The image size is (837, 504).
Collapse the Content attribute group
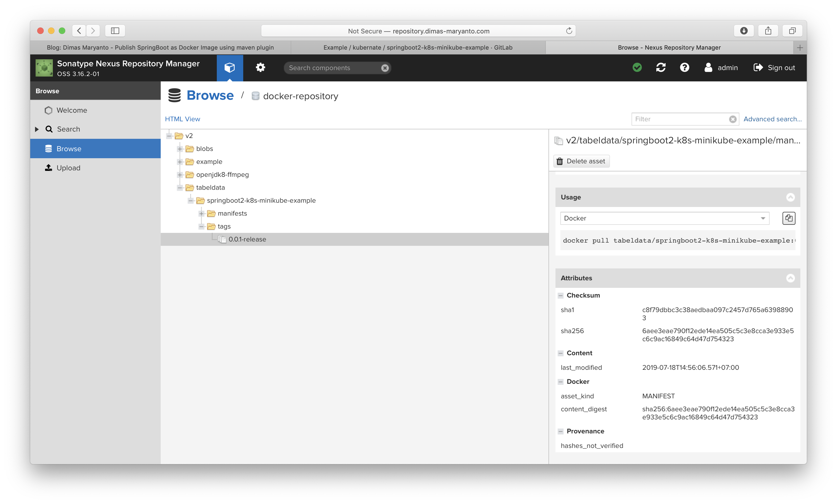point(561,353)
